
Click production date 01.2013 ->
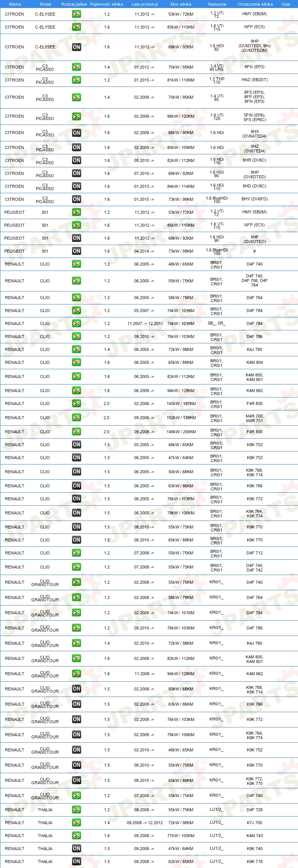point(144,186)
